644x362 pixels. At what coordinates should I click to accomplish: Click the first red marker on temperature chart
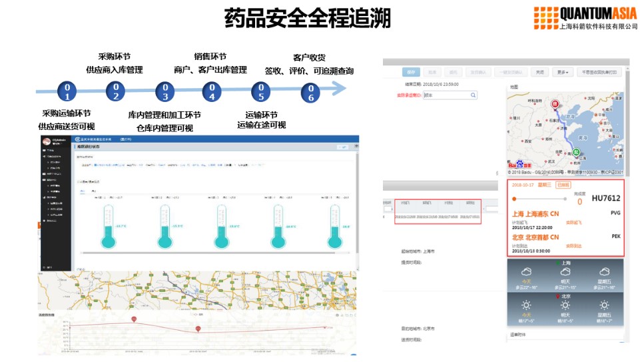coord(134,319)
